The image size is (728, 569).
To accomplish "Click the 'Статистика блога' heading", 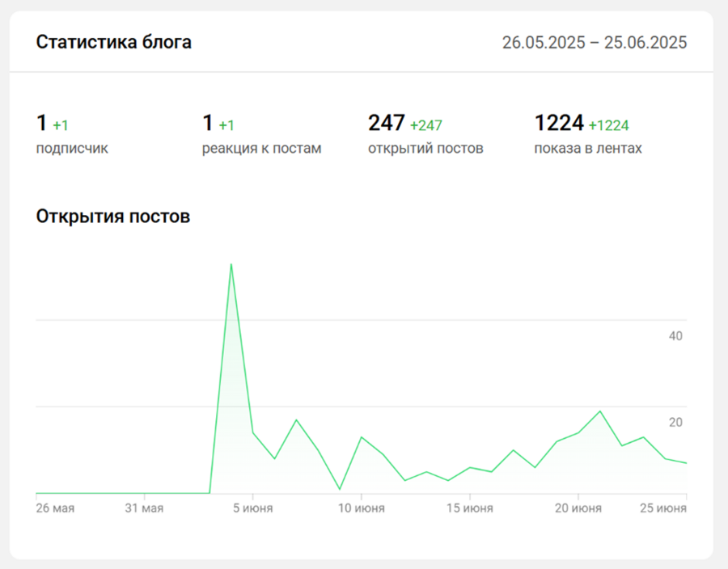I will click(114, 42).
